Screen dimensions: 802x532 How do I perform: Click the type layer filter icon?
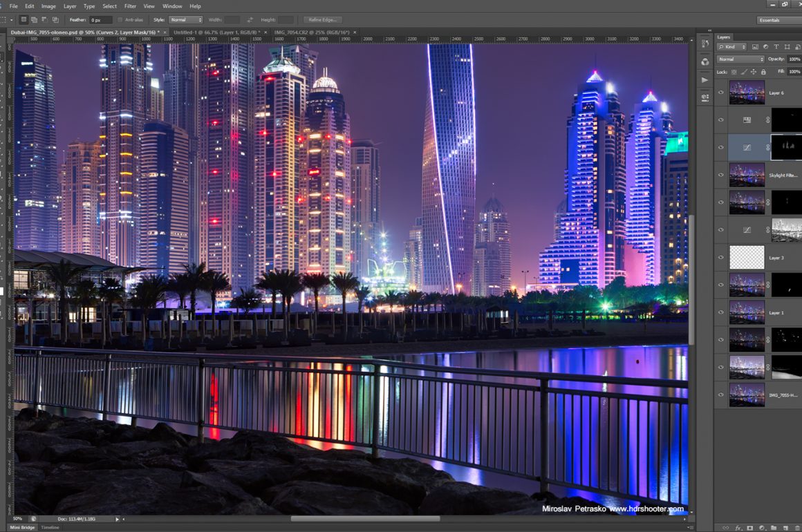pos(776,47)
